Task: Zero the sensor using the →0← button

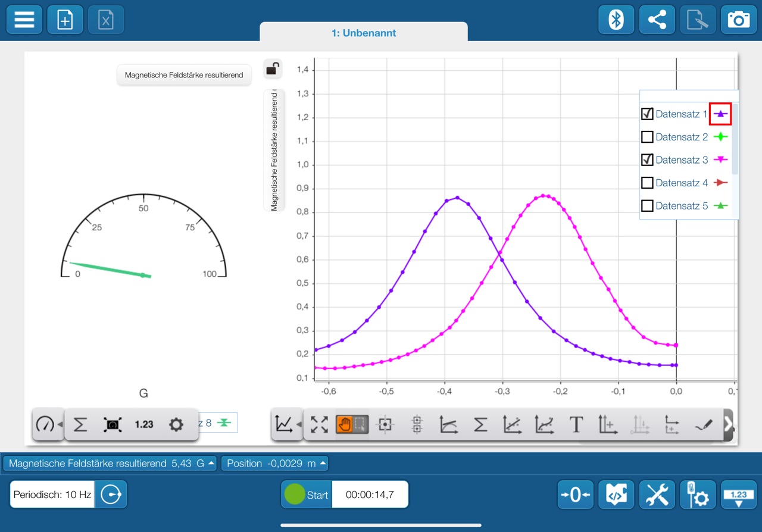Action: point(575,495)
